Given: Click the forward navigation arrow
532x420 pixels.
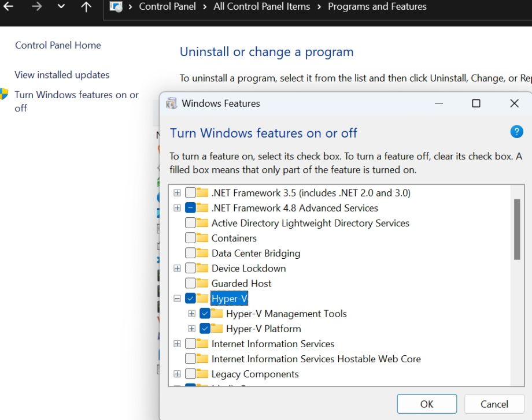Looking at the screenshot, I should [x=36, y=7].
